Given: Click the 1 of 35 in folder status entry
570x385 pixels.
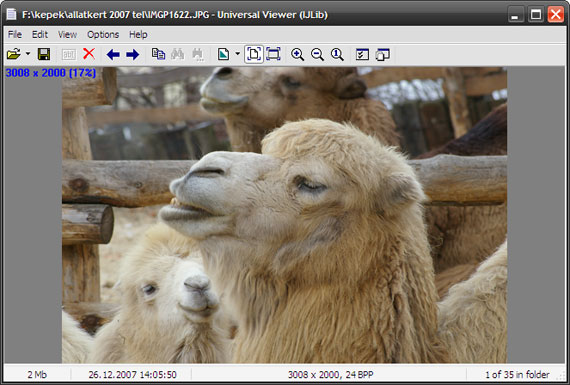Looking at the screenshot, I should click(517, 374).
